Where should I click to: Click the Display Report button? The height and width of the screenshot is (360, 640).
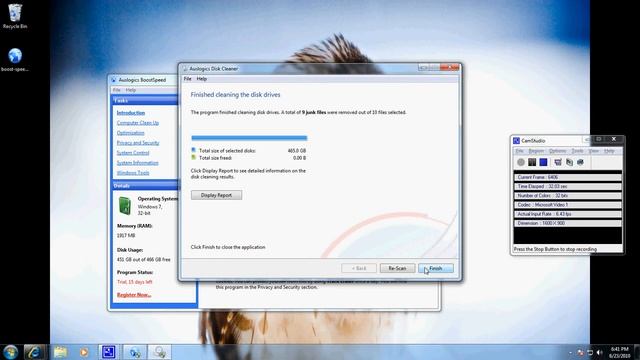pyautogui.click(x=216, y=195)
